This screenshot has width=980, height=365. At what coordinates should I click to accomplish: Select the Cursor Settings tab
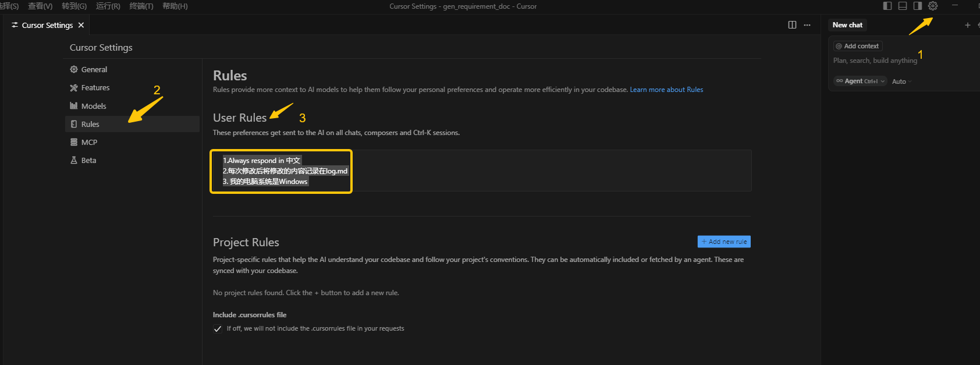click(47, 25)
